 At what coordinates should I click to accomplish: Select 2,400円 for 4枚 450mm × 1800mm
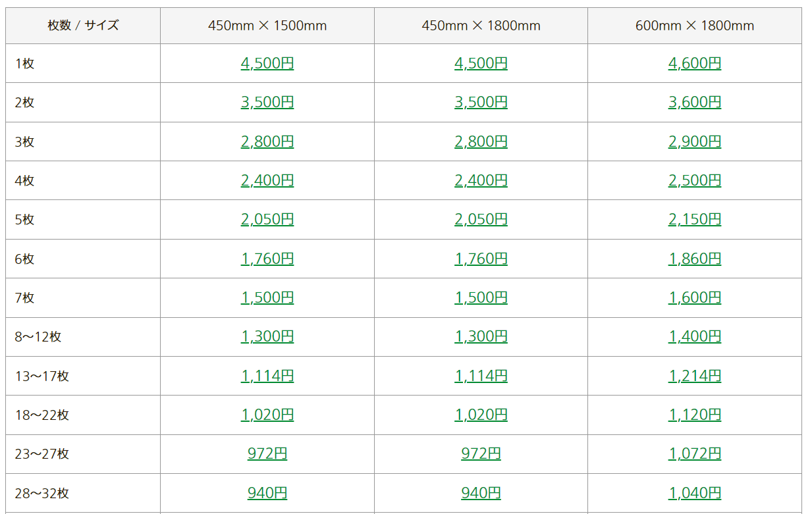[x=481, y=180]
